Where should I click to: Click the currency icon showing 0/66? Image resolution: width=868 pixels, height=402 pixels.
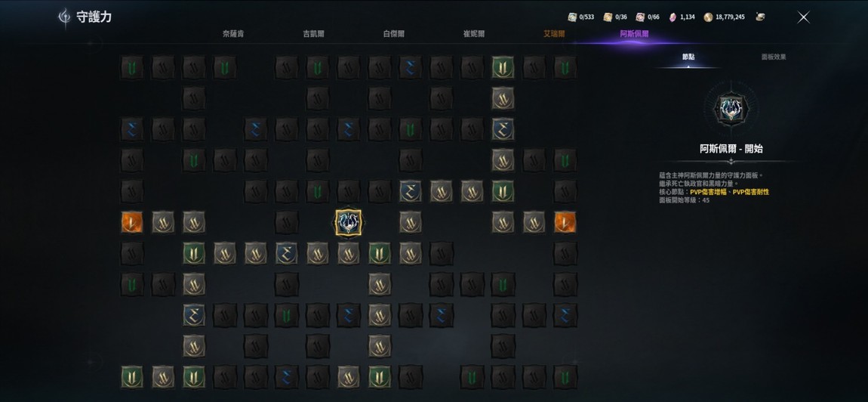[641, 17]
